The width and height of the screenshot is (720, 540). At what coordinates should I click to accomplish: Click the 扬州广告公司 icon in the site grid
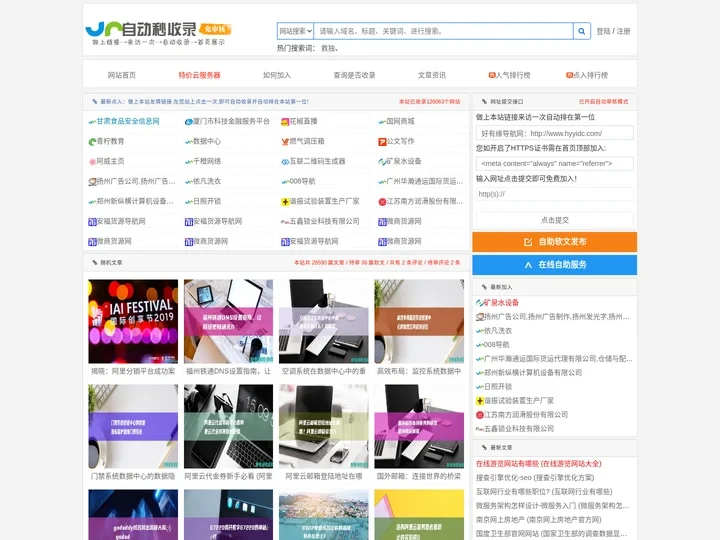click(x=92, y=182)
